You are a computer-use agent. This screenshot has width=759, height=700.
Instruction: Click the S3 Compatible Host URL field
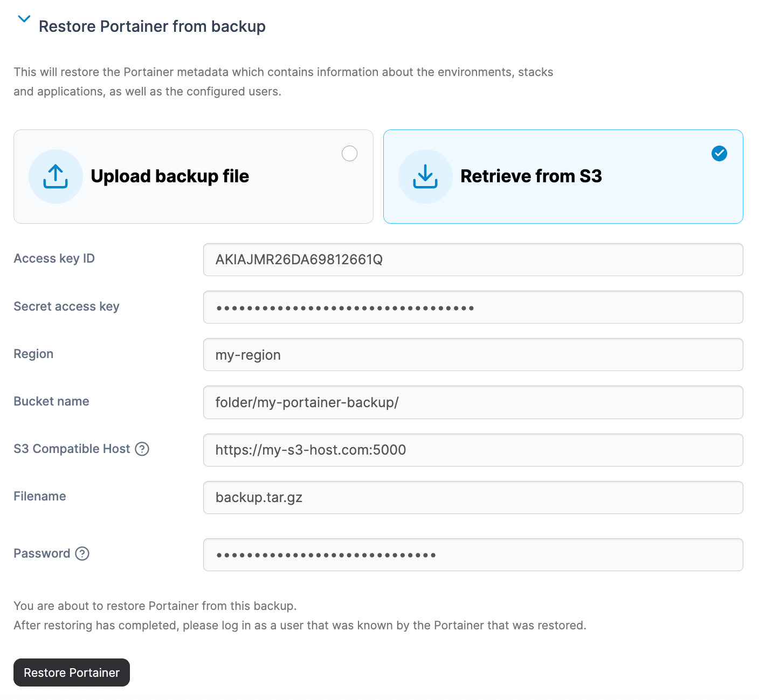pos(473,450)
